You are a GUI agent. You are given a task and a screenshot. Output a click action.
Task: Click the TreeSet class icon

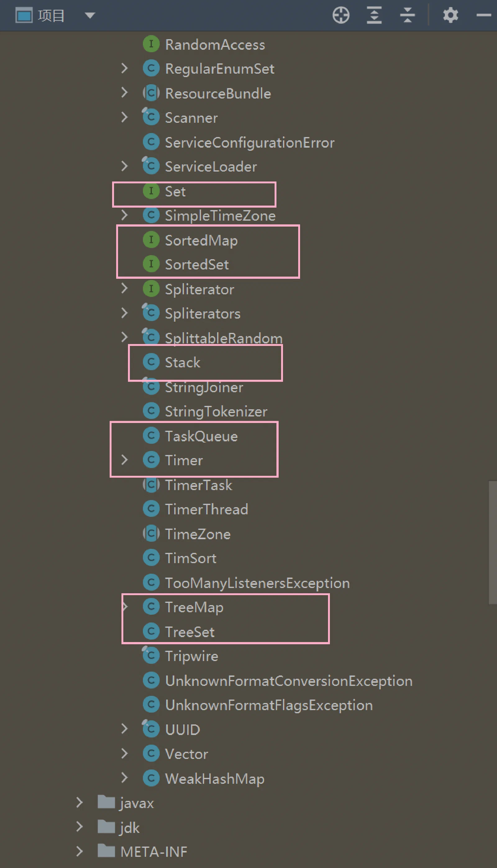tap(151, 631)
